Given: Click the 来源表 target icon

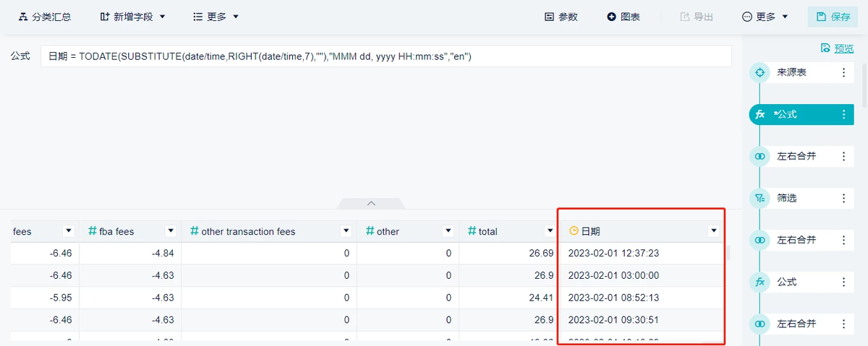Looking at the screenshot, I should [759, 72].
